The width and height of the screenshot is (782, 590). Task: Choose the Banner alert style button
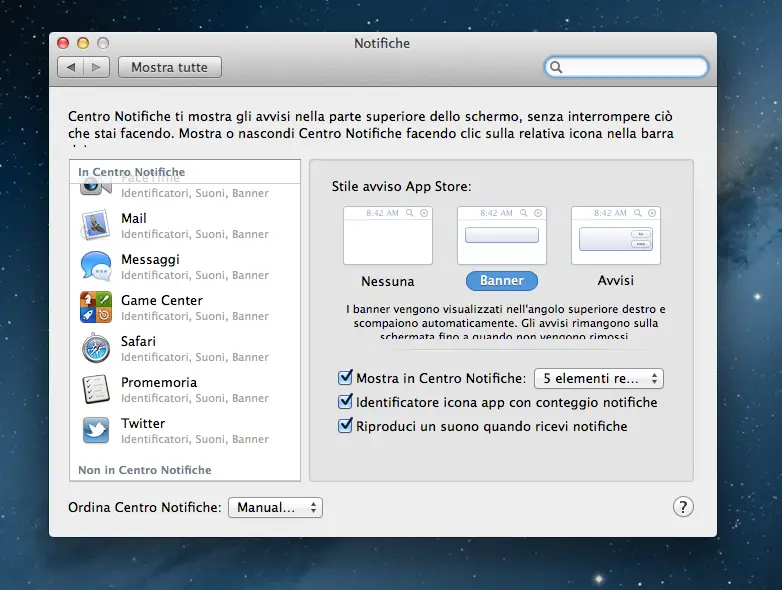[x=502, y=281]
